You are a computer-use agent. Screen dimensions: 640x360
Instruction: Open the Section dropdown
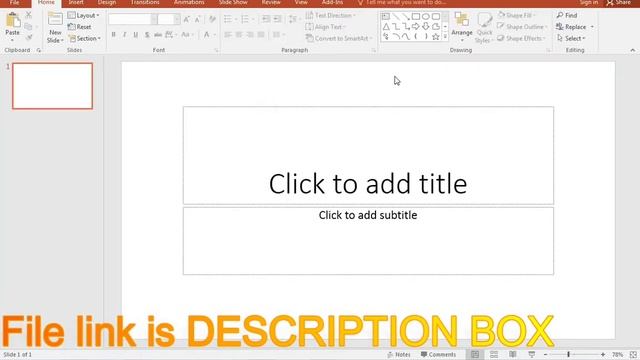tap(84, 38)
